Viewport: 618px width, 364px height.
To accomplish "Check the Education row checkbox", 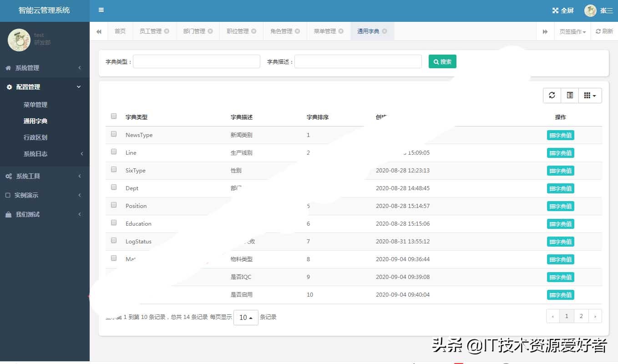I will (114, 222).
